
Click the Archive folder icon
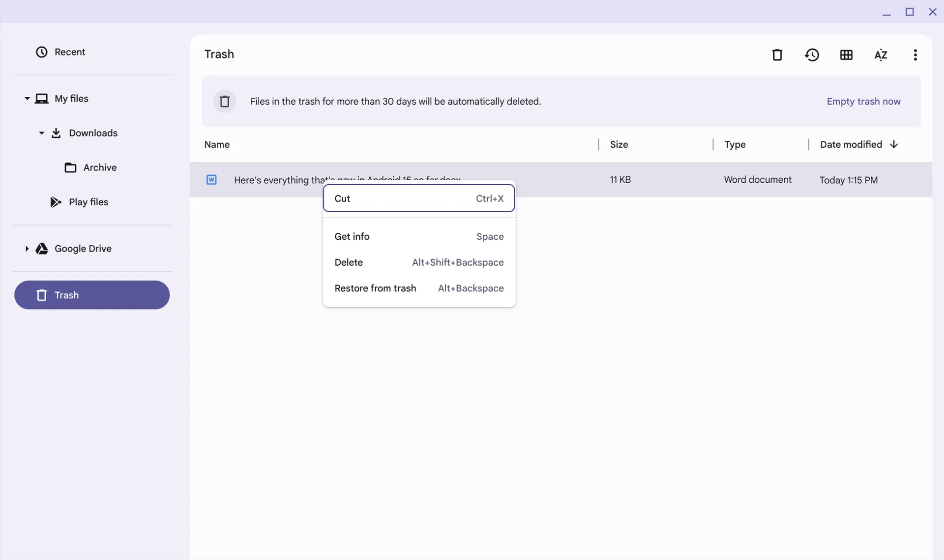pyautogui.click(x=70, y=168)
